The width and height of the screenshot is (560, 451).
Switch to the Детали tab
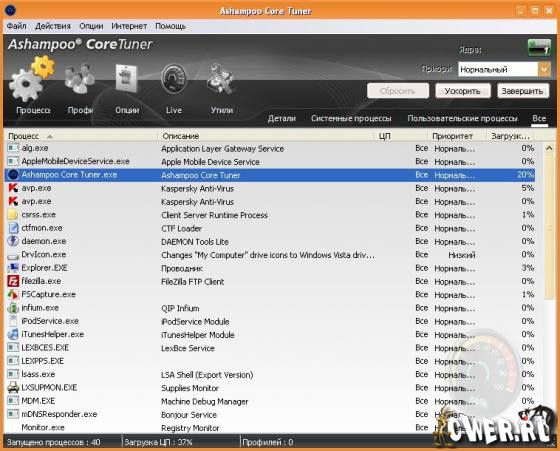point(282,118)
